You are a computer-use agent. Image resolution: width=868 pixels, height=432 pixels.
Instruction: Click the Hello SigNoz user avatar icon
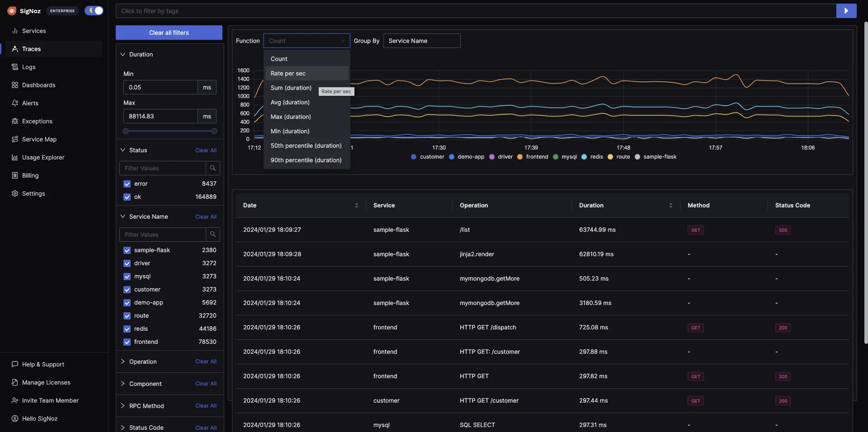15,418
